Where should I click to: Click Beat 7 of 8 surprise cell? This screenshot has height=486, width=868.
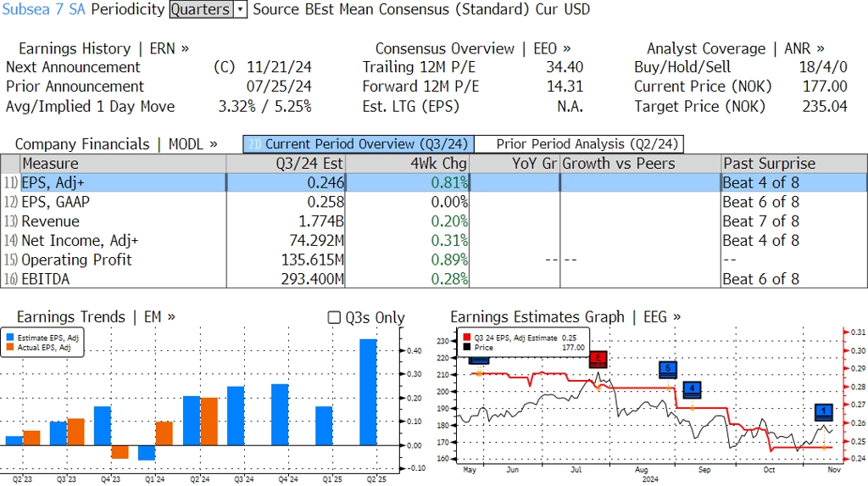(x=760, y=221)
